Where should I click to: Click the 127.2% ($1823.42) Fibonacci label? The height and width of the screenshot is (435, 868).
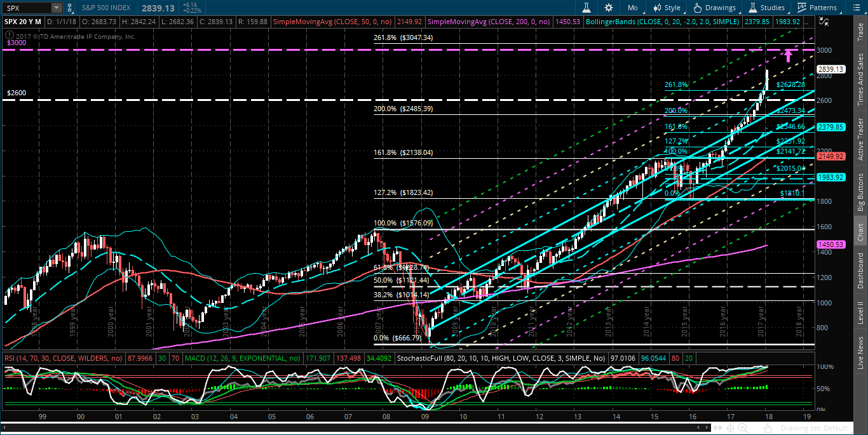coord(404,192)
